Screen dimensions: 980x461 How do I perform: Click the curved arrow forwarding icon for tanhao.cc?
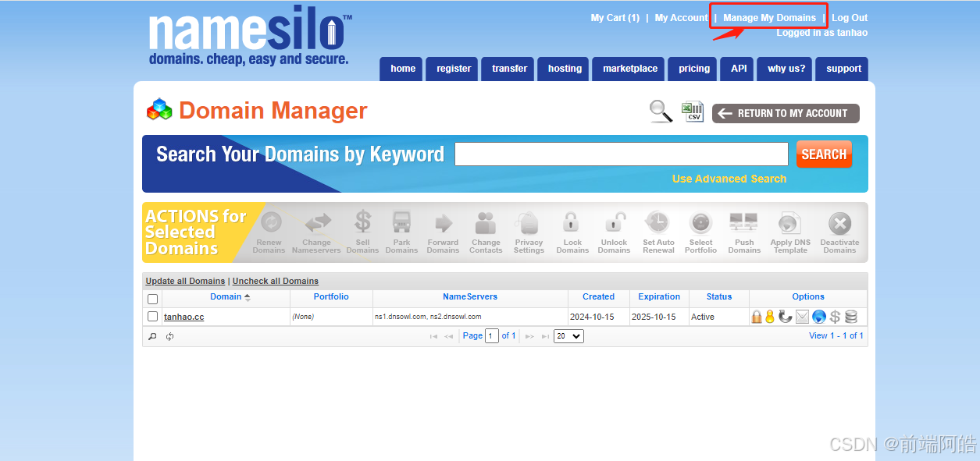(786, 317)
